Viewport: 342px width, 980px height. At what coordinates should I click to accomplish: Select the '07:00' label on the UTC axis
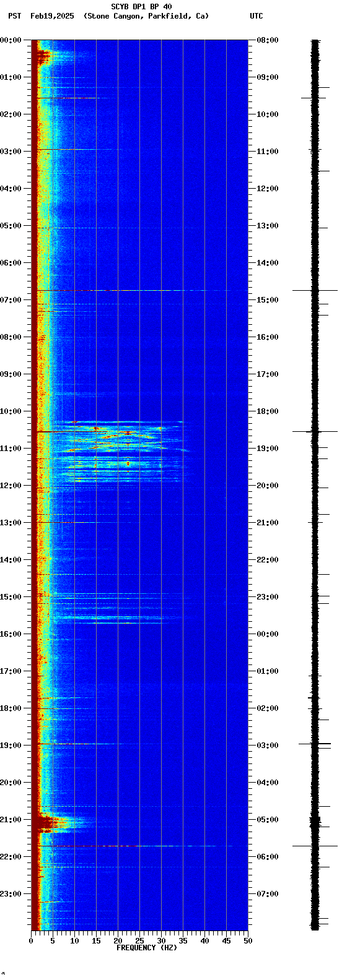click(x=268, y=894)
